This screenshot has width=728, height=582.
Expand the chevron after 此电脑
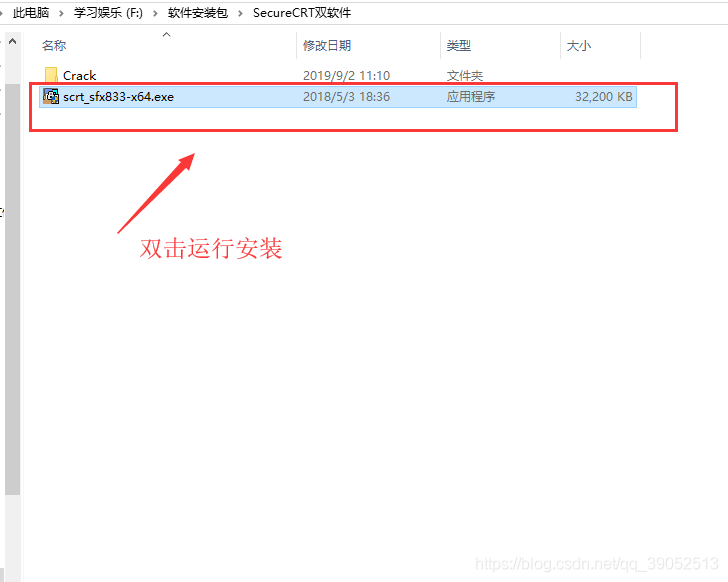[61, 13]
